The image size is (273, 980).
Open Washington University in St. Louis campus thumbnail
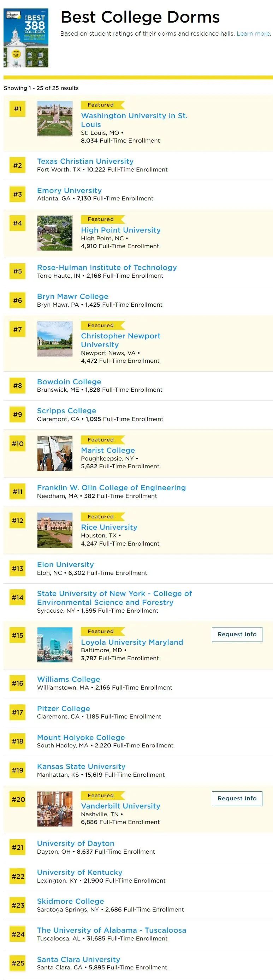(55, 119)
